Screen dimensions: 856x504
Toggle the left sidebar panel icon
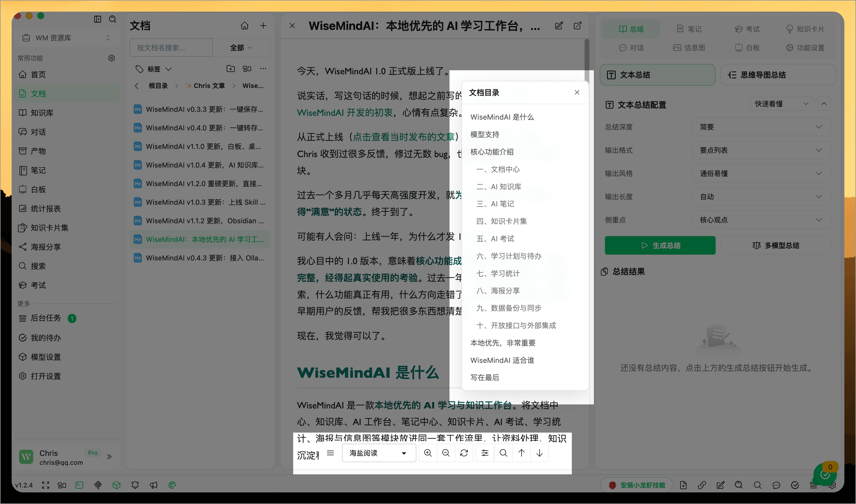98,19
